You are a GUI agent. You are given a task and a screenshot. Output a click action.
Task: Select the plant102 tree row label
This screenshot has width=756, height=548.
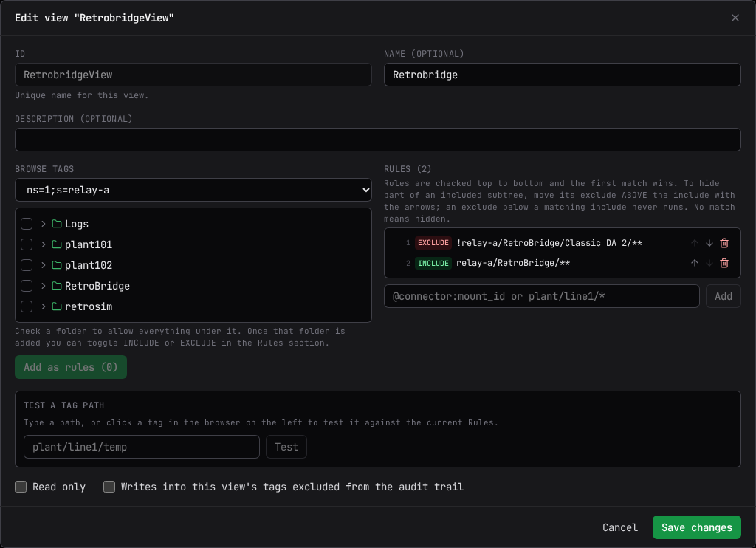point(89,265)
